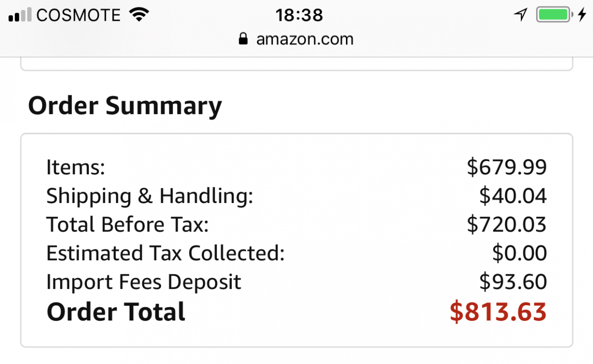Tap the Estimated Tax Collected label

[166, 253]
